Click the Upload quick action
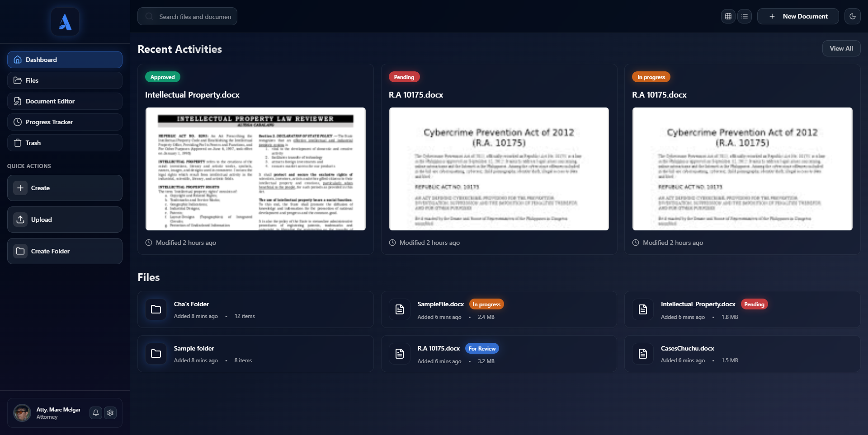Viewport: 868px width, 435px height. pyautogui.click(x=64, y=220)
